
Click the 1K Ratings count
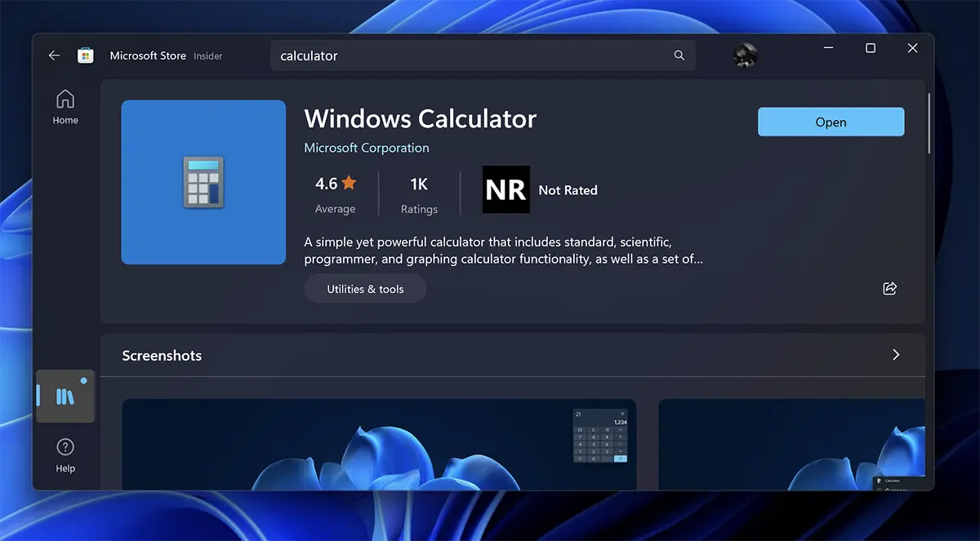click(x=419, y=194)
